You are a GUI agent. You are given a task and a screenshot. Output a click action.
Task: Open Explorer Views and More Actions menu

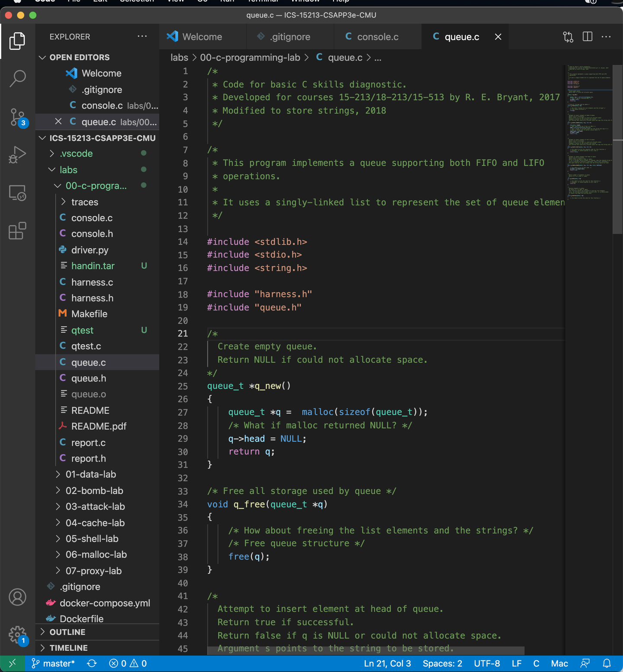tap(142, 36)
